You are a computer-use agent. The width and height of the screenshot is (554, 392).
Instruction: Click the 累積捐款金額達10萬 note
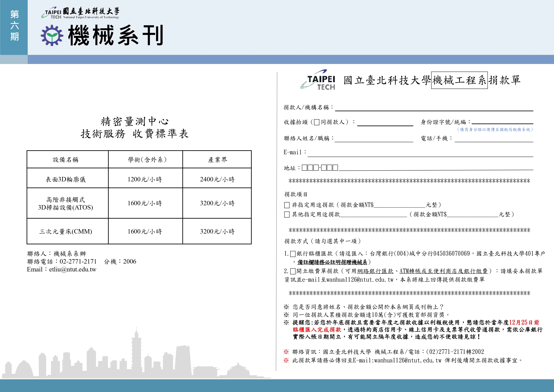click(371, 315)
